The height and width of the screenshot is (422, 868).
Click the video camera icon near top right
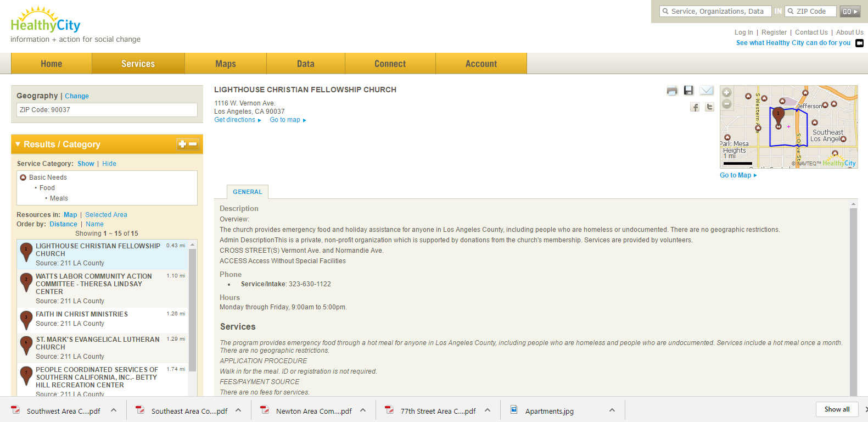tap(859, 43)
